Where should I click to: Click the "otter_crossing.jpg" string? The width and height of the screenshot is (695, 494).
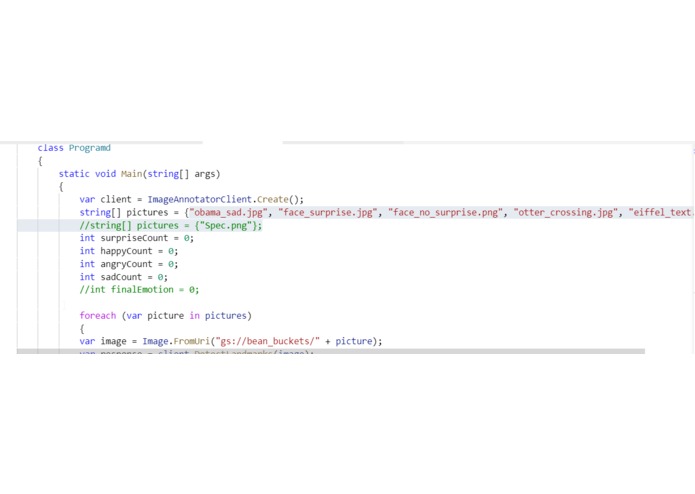tap(566, 213)
